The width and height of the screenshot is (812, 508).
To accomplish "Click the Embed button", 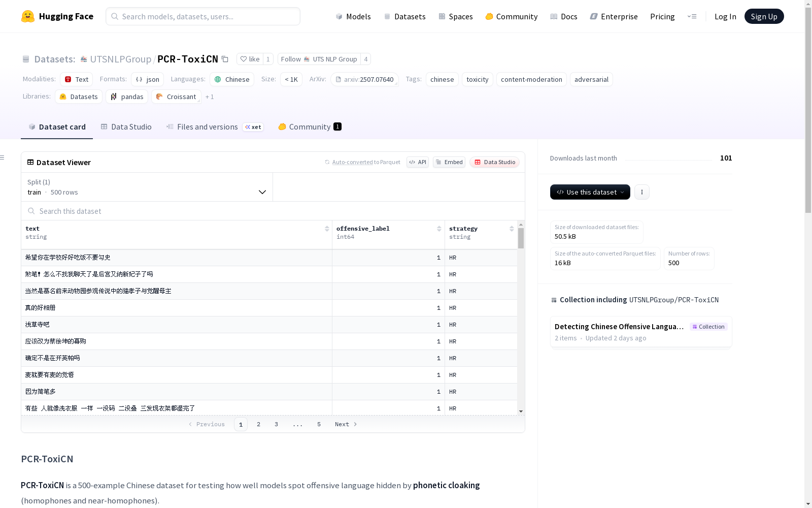I will (x=449, y=162).
